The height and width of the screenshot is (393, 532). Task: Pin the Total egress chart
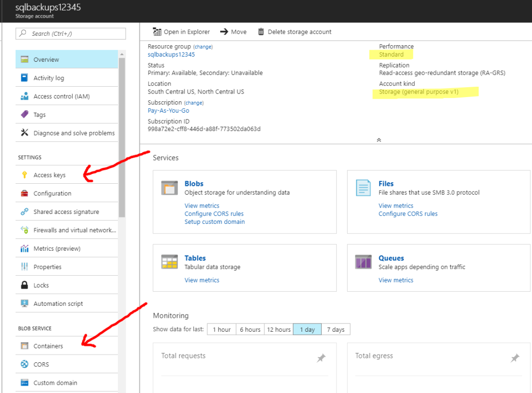click(515, 358)
